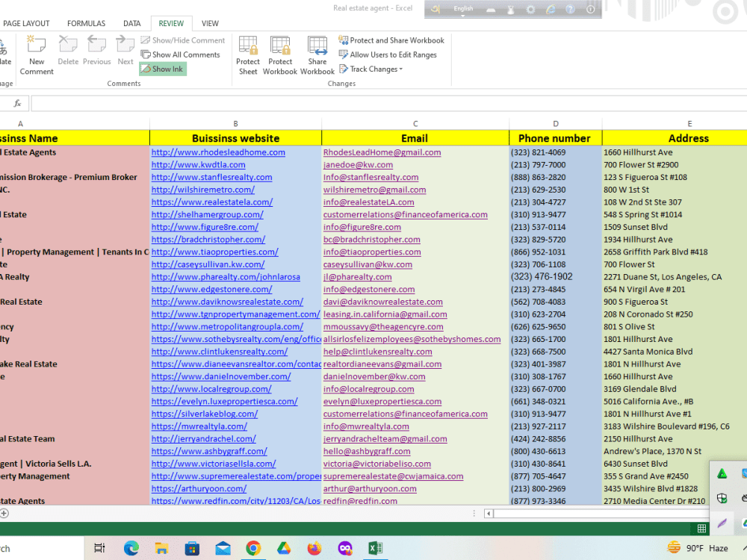Image resolution: width=747 pixels, height=560 pixels.
Task: Toggle Show Ink
Action: click(162, 69)
